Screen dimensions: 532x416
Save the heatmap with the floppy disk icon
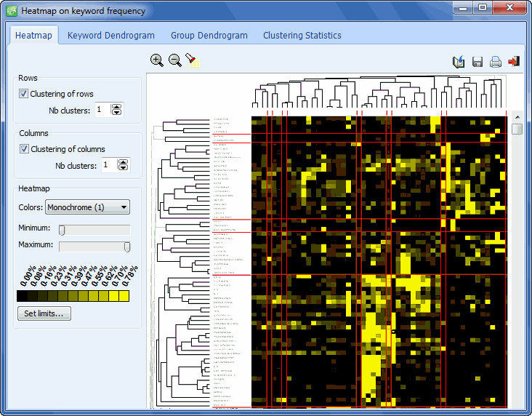[477, 62]
